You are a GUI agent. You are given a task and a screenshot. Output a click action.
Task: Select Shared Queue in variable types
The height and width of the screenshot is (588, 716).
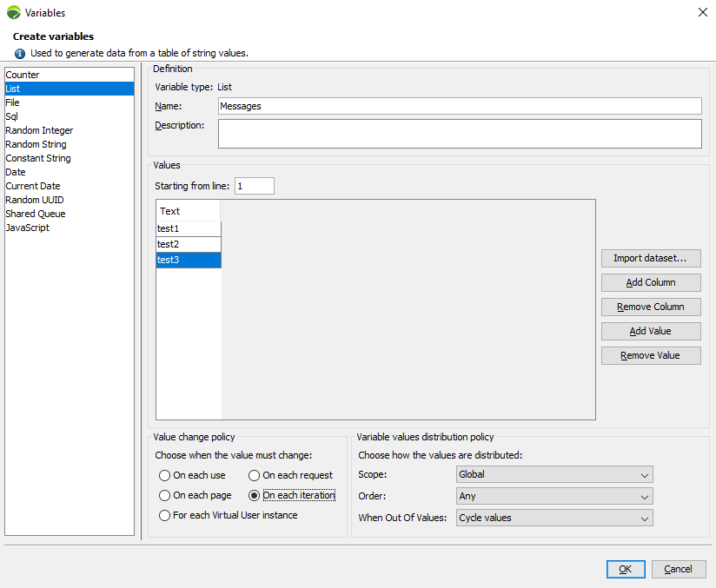pyautogui.click(x=36, y=214)
